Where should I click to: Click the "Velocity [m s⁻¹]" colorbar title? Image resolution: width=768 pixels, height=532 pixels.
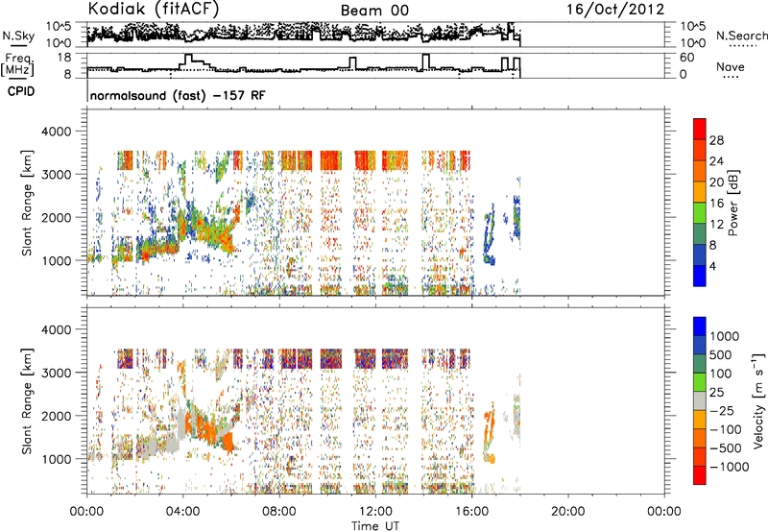click(x=758, y=400)
